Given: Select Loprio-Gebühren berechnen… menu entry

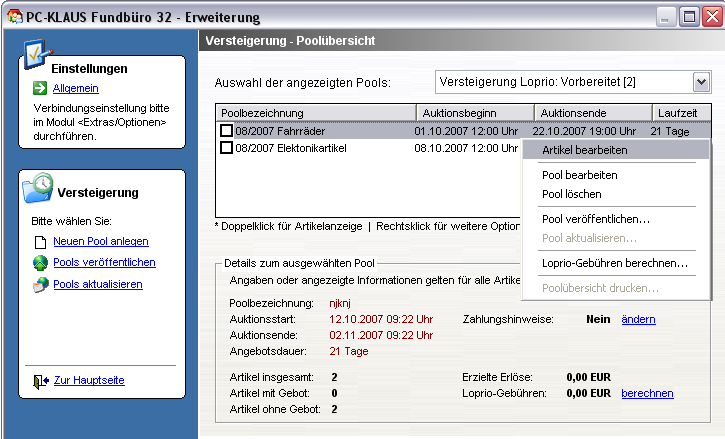Looking at the screenshot, I should click(614, 264).
